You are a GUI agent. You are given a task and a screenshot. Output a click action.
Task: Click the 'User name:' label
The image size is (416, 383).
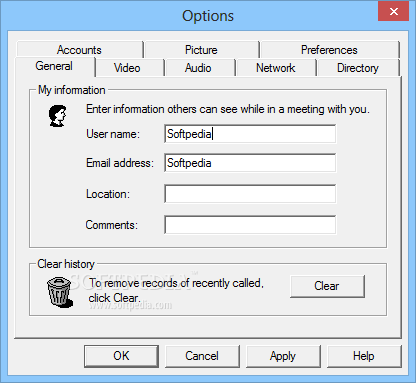point(113,134)
